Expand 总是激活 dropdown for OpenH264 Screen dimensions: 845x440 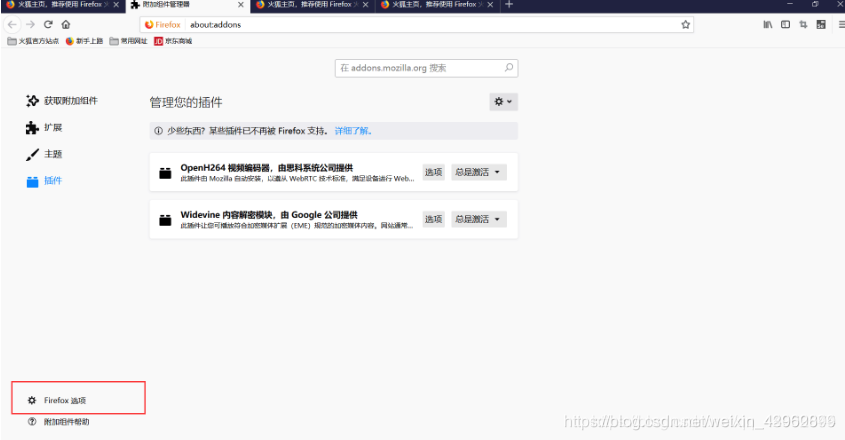pos(479,172)
